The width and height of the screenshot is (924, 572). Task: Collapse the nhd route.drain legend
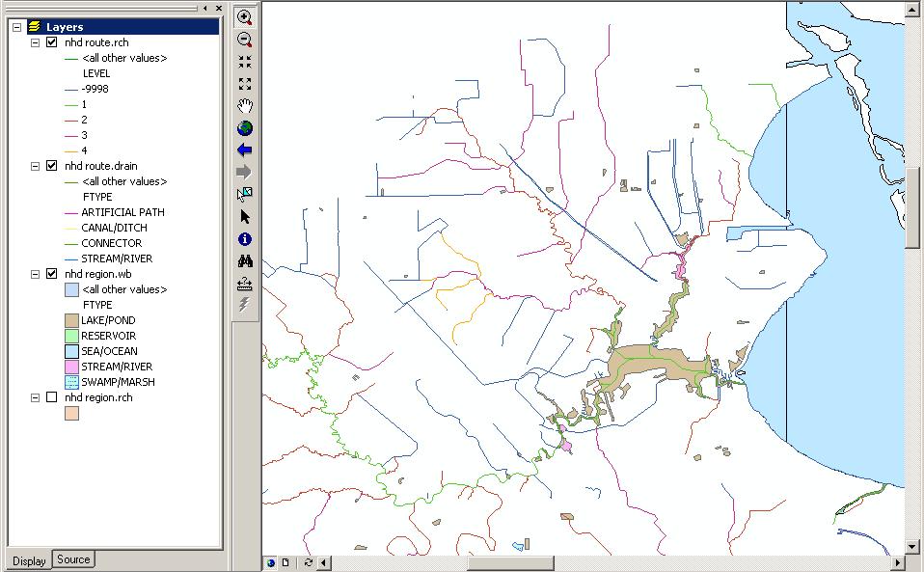pos(36,166)
